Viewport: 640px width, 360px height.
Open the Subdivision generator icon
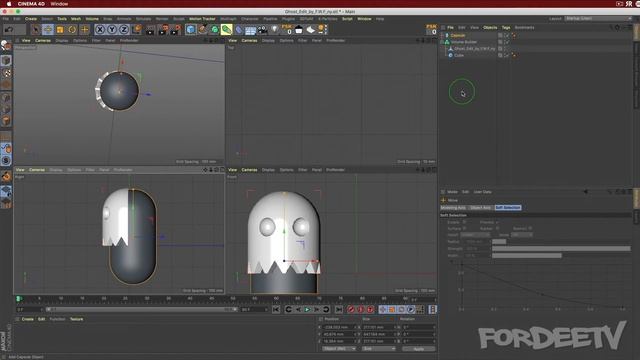coord(214,29)
